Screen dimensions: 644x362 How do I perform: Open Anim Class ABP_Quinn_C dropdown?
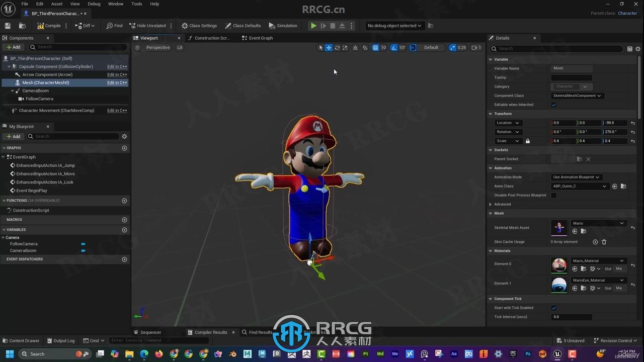pyautogui.click(x=580, y=187)
